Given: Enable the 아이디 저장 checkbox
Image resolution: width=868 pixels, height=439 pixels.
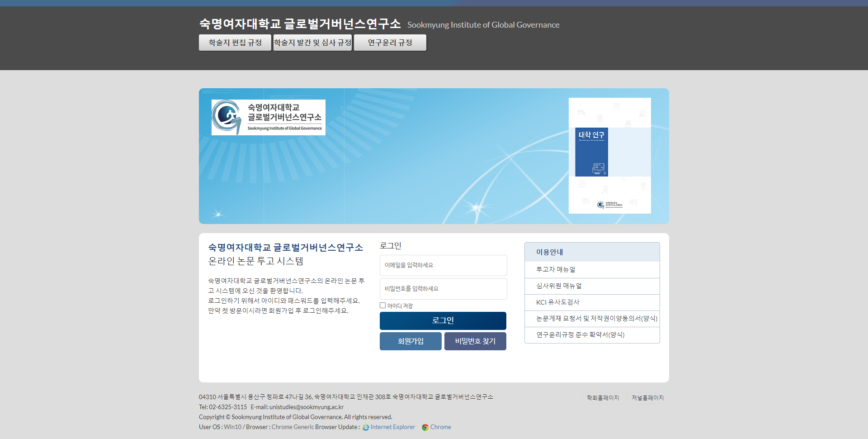Looking at the screenshot, I should click(383, 305).
